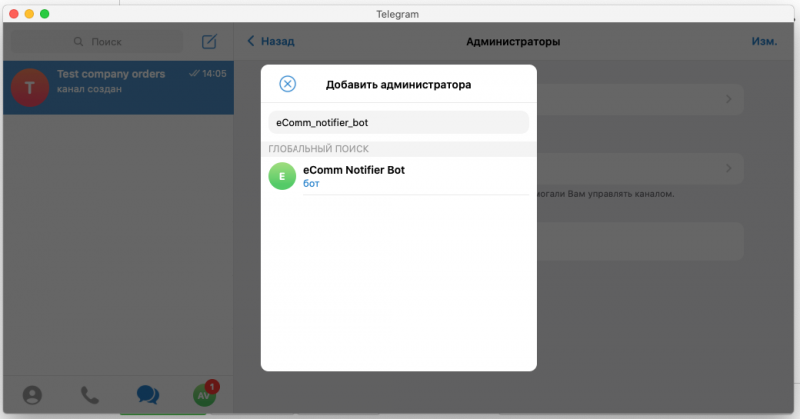Click the бот label under bot name

(x=311, y=185)
